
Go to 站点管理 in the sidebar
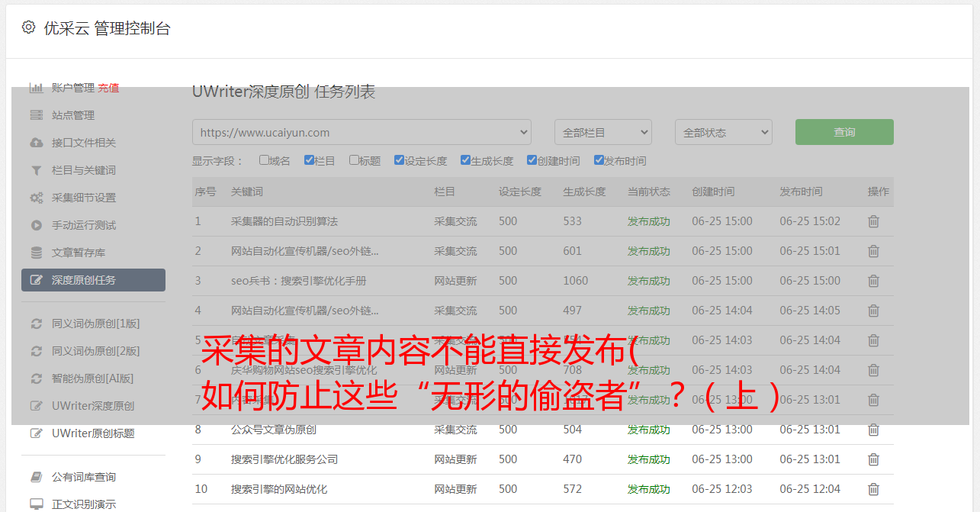[x=73, y=115]
